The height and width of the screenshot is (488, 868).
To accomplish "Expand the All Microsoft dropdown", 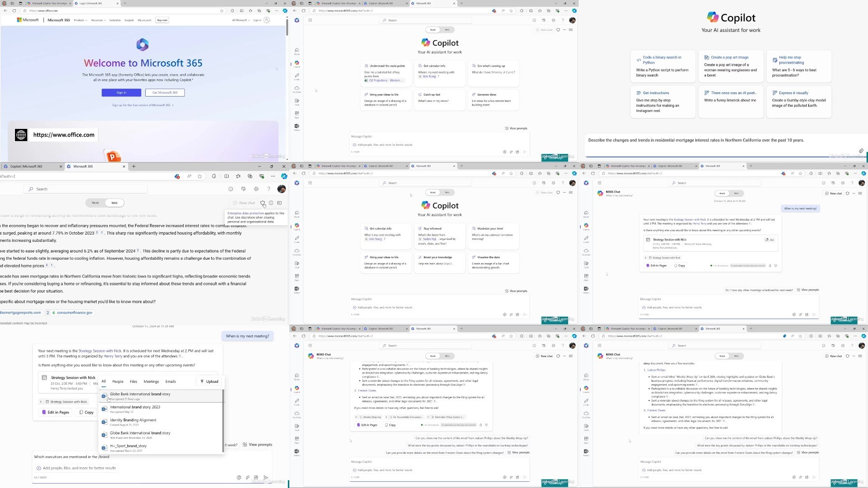I will (241, 20).
